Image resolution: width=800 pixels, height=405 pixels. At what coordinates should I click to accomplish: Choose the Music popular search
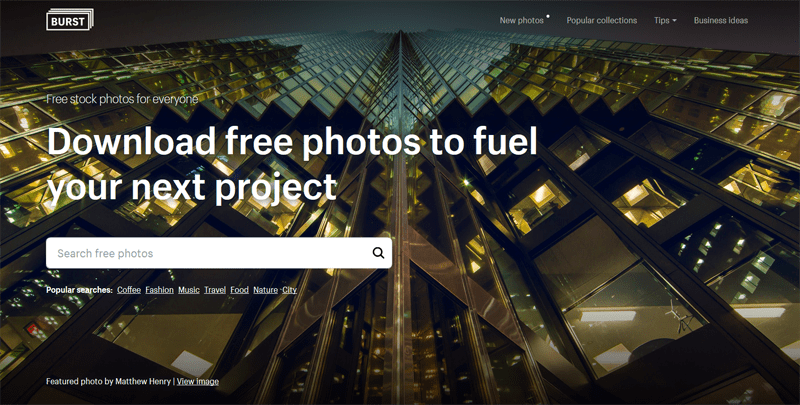click(189, 290)
